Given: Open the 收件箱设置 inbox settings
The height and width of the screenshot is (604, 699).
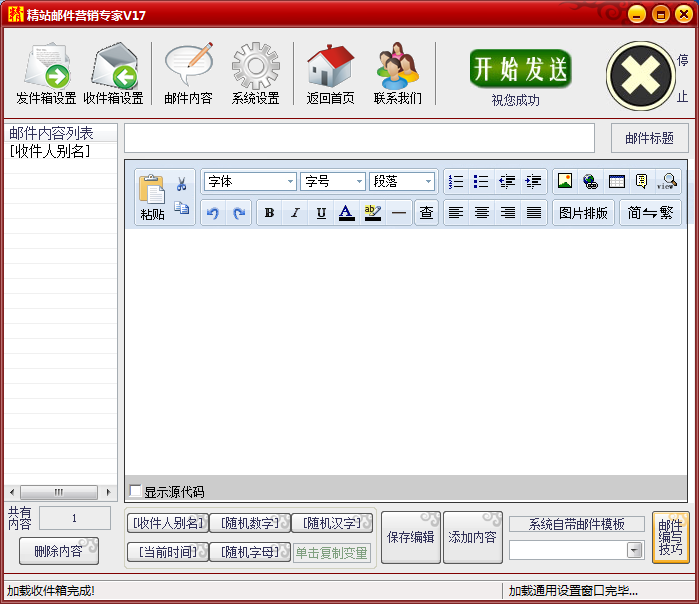Looking at the screenshot, I should coord(113,74).
